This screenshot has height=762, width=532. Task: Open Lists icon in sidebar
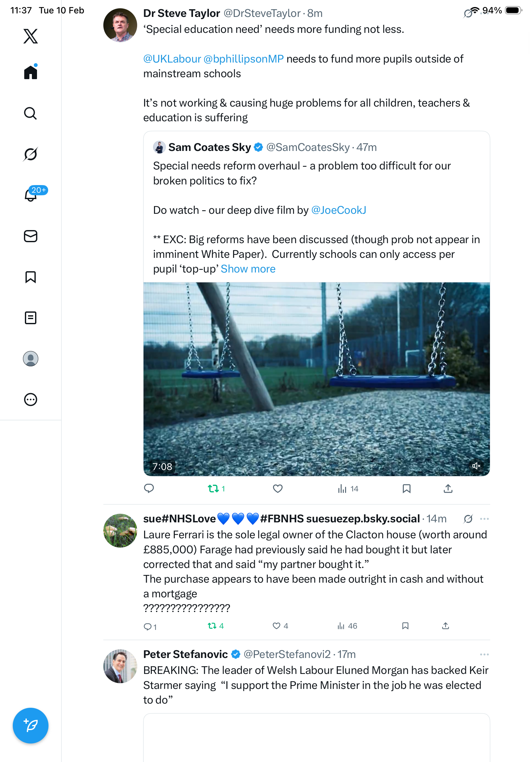[31, 317]
